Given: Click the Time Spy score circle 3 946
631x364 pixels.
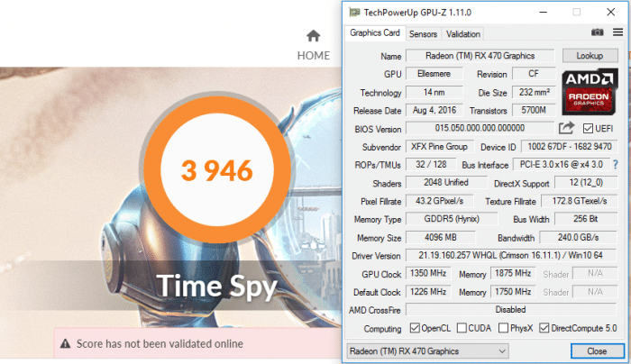Looking at the screenshot, I should point(217,169).
